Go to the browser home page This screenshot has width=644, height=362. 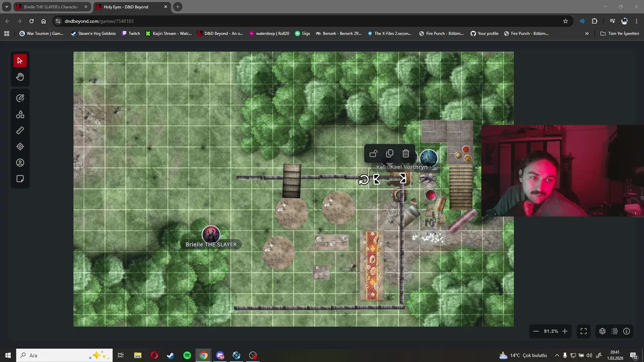tap(43, 21)
